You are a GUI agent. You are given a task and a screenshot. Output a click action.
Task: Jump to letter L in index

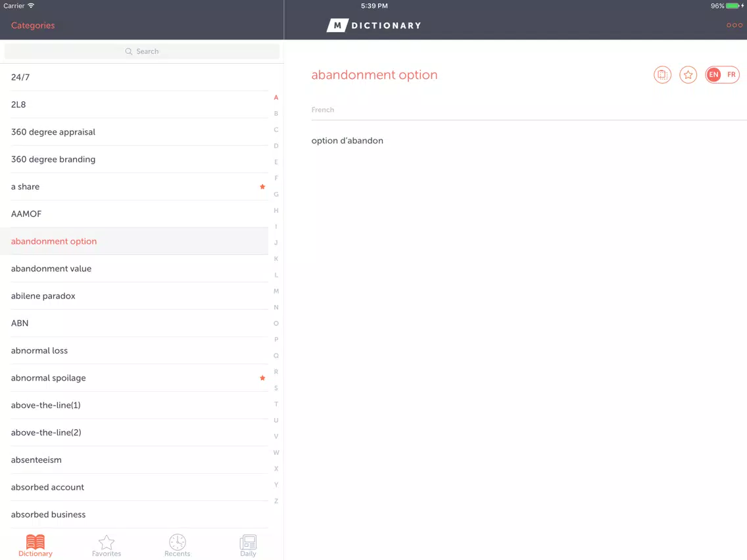[276, 275]
